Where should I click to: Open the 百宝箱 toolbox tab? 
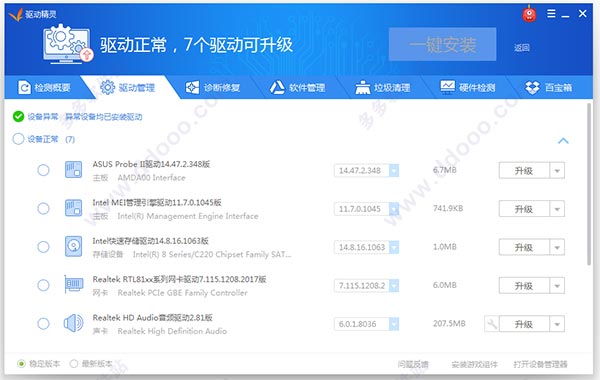pyautogui.click(x=548, y=88)
